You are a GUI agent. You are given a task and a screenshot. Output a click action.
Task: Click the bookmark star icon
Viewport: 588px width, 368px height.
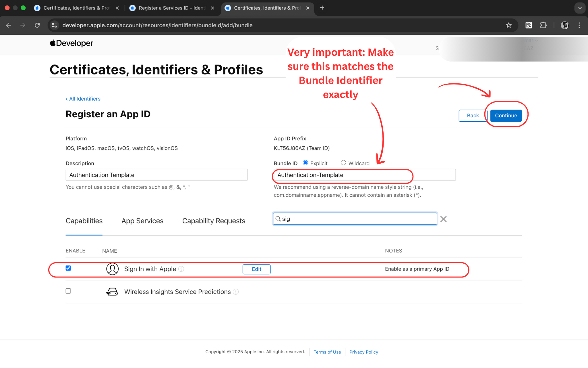(x=508, y=25)
